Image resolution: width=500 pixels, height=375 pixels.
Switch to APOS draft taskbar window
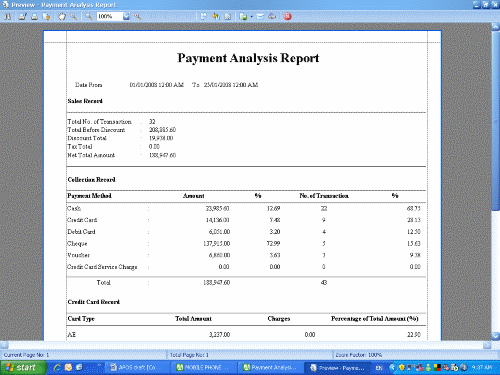click(x=137, y=368)
